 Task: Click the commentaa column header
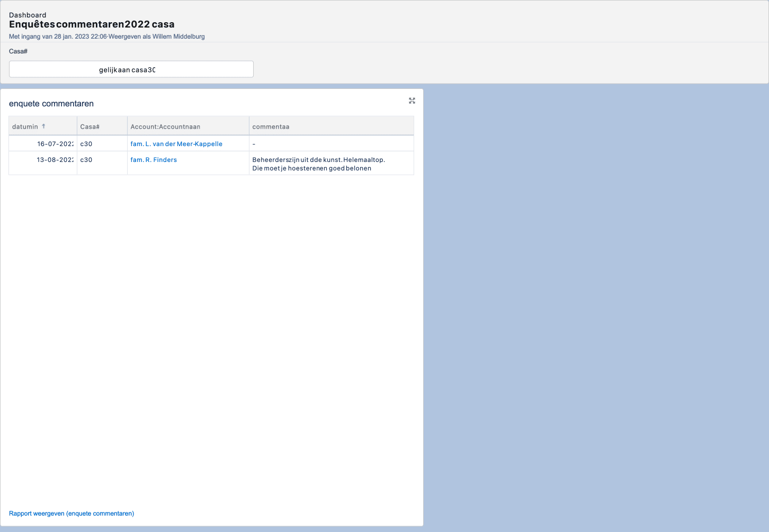332,127
